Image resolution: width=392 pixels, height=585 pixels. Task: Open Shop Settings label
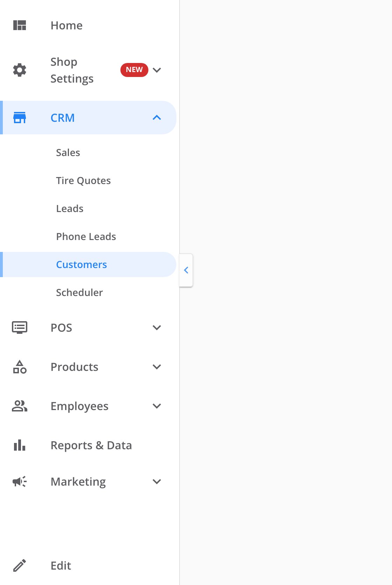(x=72, y=70)
